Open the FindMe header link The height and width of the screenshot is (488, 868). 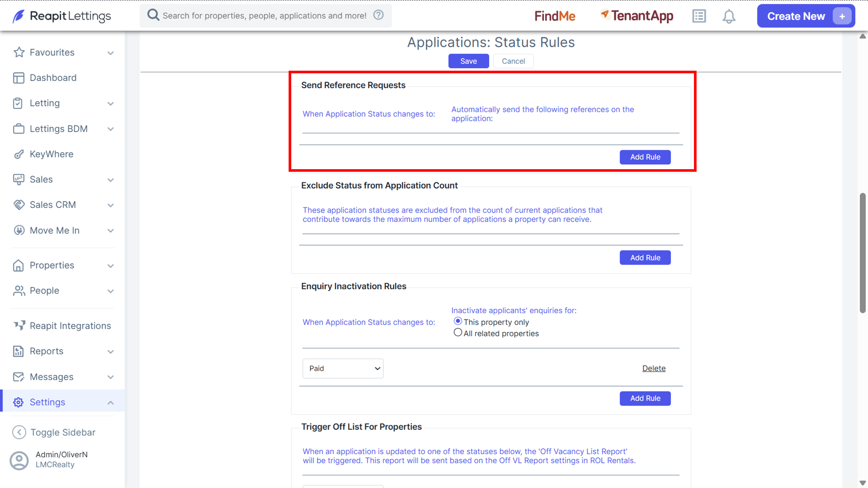[555, 16]
